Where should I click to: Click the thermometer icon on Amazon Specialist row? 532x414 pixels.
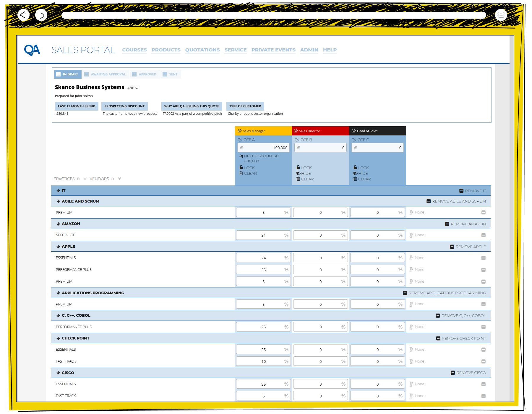411,235
